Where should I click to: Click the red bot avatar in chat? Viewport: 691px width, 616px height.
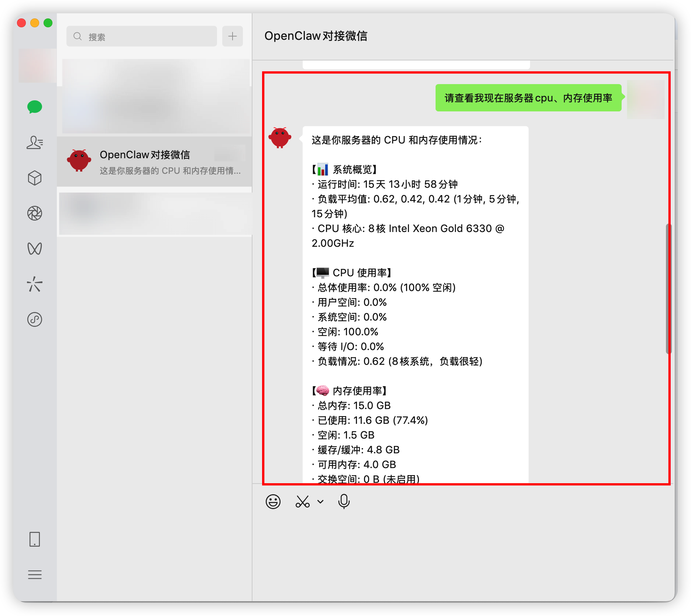point(280,138)
